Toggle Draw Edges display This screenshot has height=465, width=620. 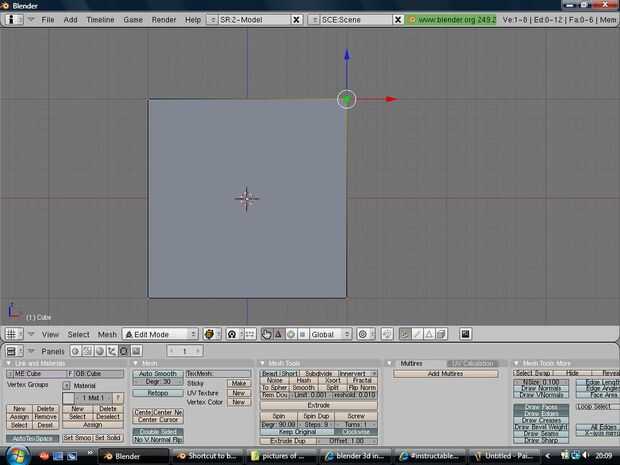[x=541, y=414]
